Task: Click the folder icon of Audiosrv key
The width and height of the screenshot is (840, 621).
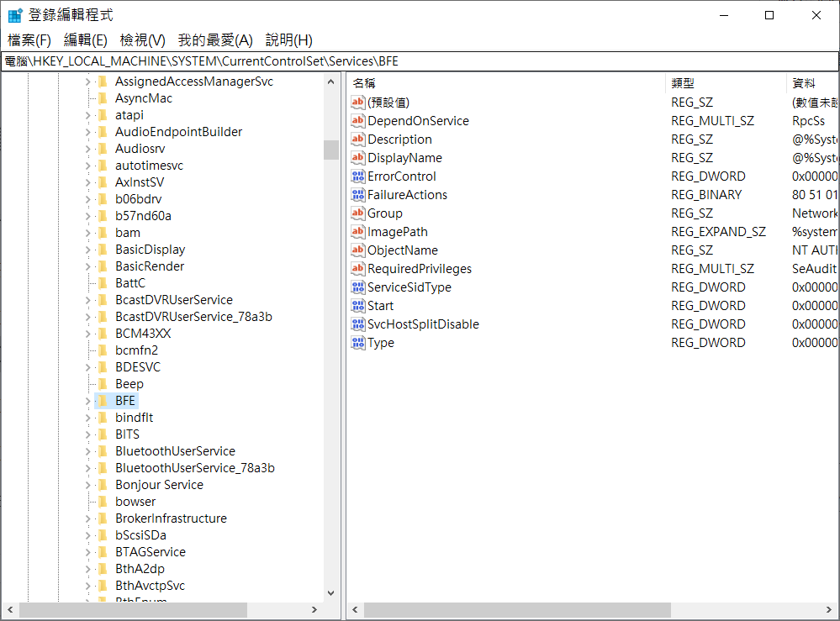Action: [103, 148]
